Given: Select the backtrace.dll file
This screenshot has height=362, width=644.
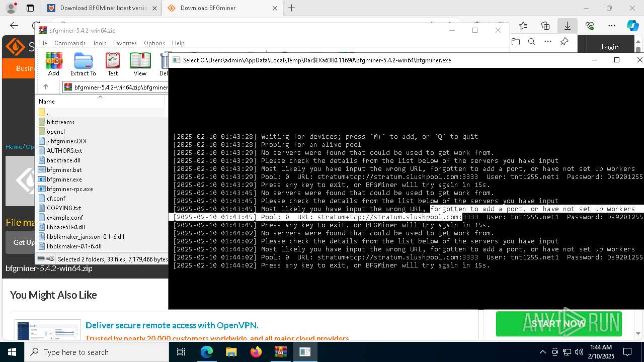Looking at the screenshot, I should (63, 160).
